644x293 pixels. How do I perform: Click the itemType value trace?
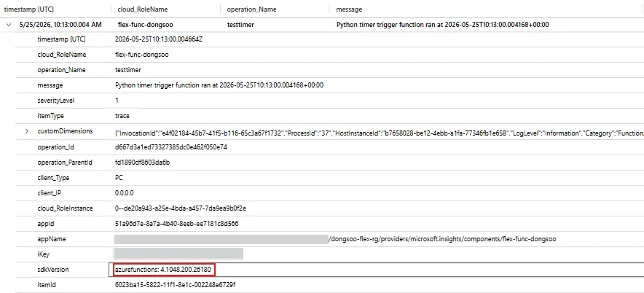pyautogui.click(x=122, y=116)
